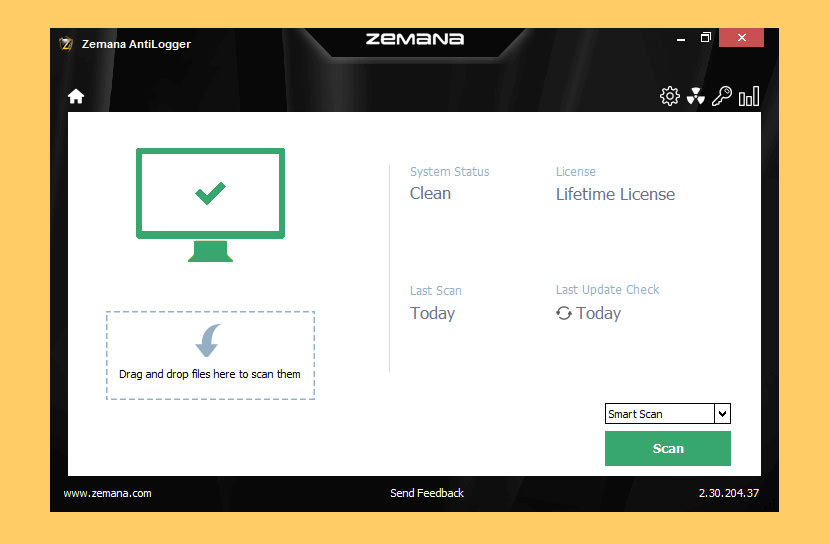Click the Send Feedback link
Screen dimensions: 830x544
pos(427,493)
